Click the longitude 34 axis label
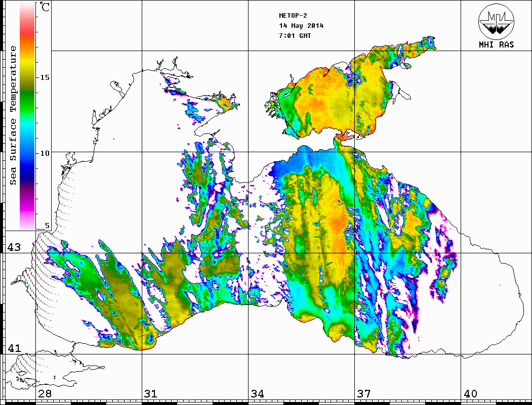 click(x=257, y=394)
